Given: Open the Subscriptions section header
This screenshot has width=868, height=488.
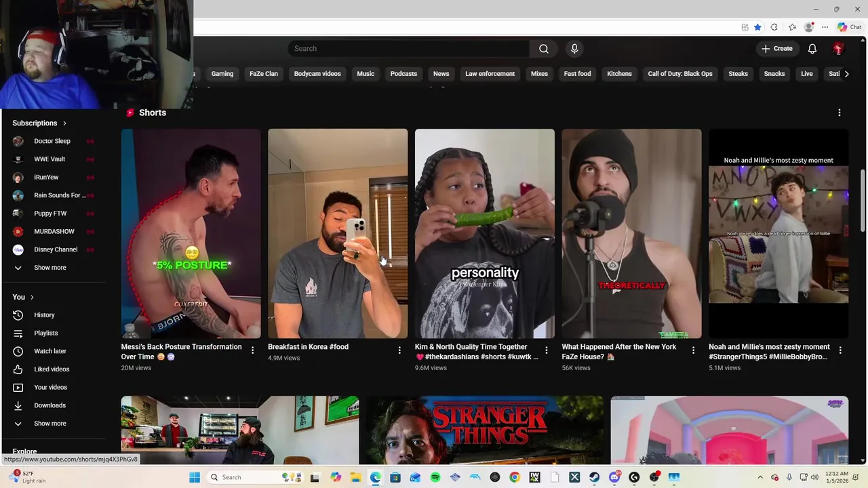Looking at the screenshot, I should [x=39, y=123].
